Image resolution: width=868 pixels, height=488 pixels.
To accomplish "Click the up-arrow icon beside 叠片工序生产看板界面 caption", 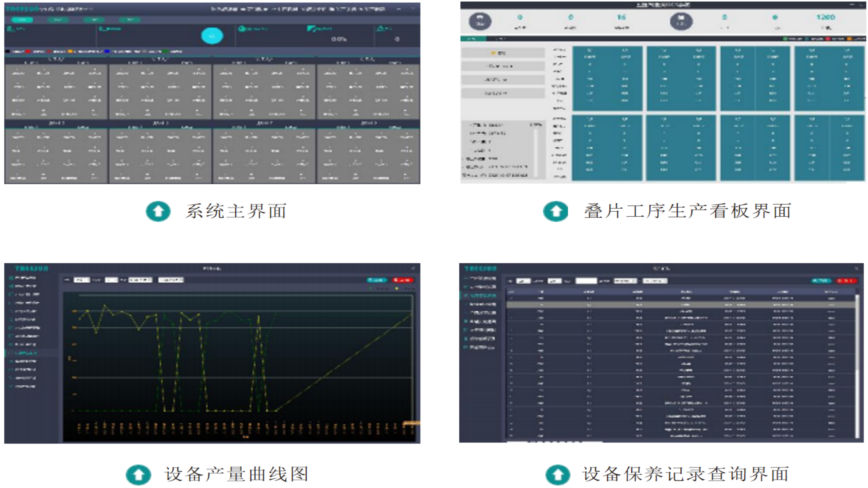I will [x=556, y=211].
